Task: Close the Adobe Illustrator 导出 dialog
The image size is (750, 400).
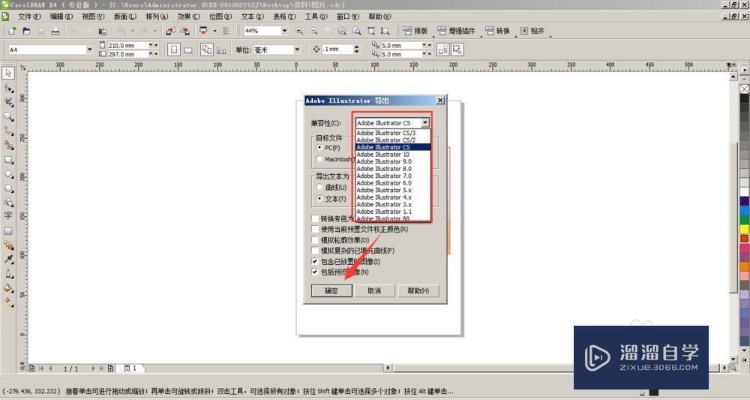Action: click(x=440, y=100)
